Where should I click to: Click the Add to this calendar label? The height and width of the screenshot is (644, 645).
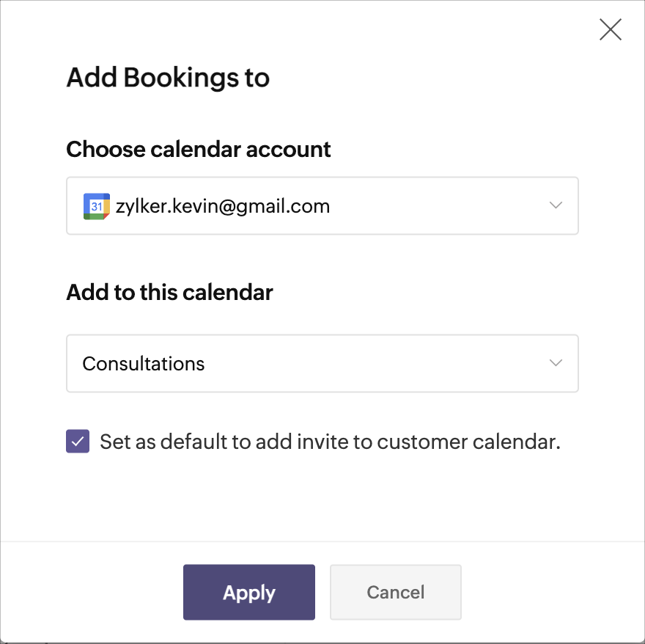click(x=169, y=293)
